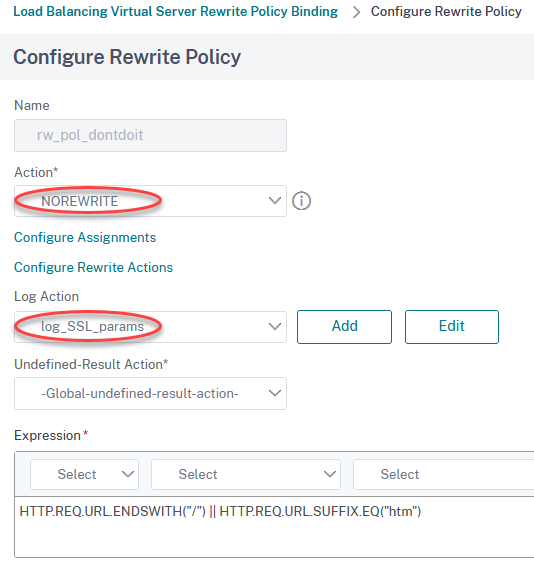This screenshot has width=534, height=565.
Task: Expand the Log Action dropdown log_SSL_params
Action: coord(150,327)
